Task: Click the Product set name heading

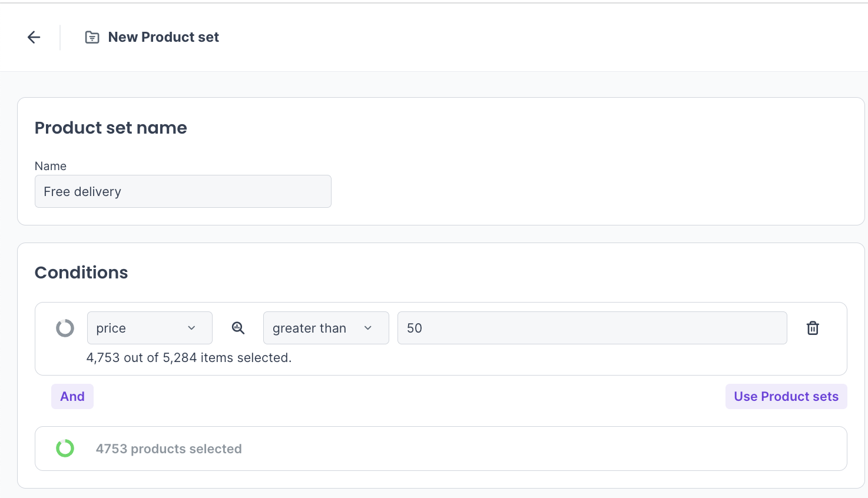Action: (111, 128)
